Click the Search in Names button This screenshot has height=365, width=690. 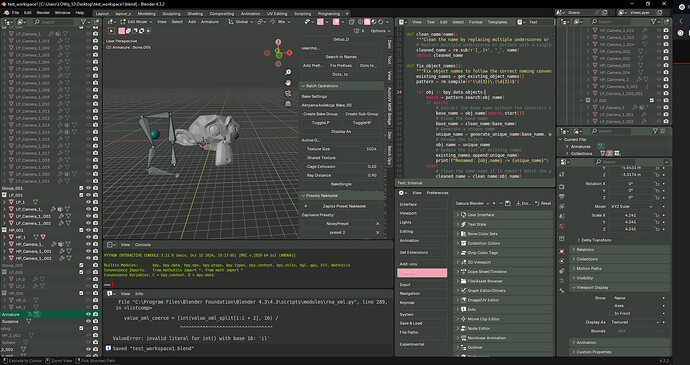click(341, 57)
